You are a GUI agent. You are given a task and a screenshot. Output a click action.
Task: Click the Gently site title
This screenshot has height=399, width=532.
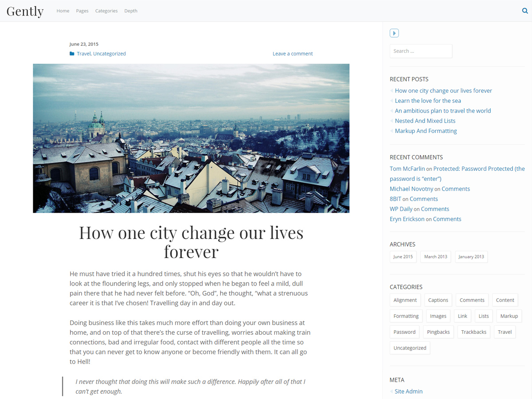(25, 11)
